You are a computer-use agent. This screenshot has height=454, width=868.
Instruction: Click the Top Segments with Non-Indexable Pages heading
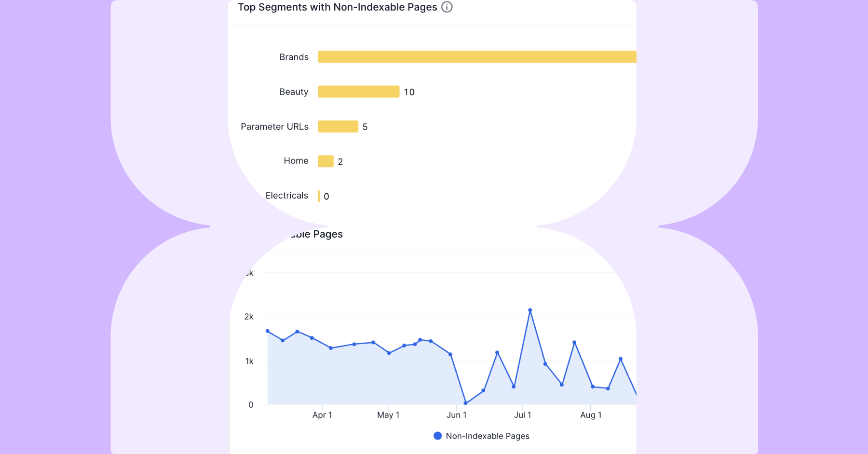point(337,7)
